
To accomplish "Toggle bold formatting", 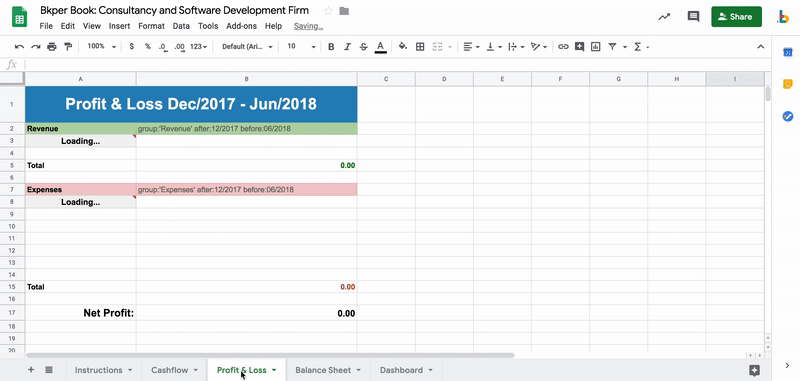I will (331, 47).
